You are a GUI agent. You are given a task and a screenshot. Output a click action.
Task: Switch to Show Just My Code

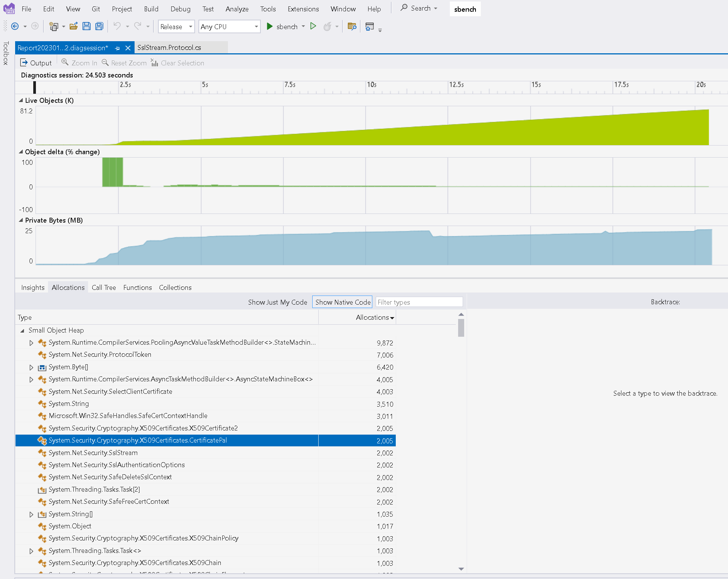click(x=277, y=302)
